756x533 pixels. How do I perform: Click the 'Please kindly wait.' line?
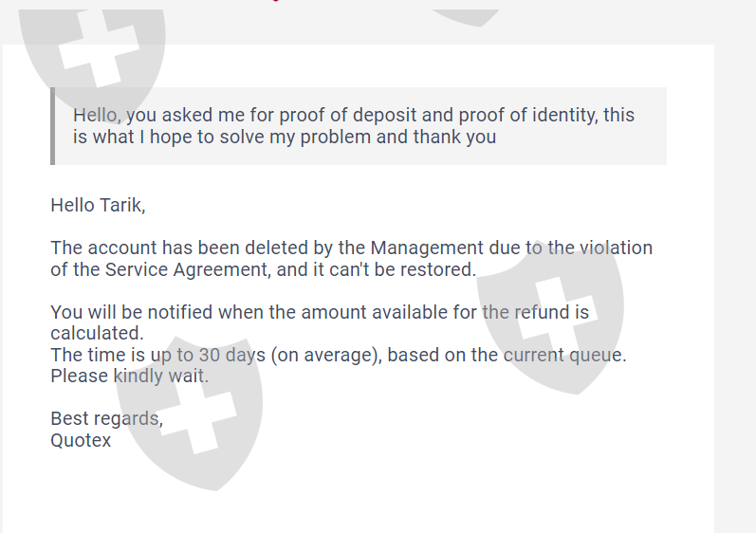(x=129, y=376)
